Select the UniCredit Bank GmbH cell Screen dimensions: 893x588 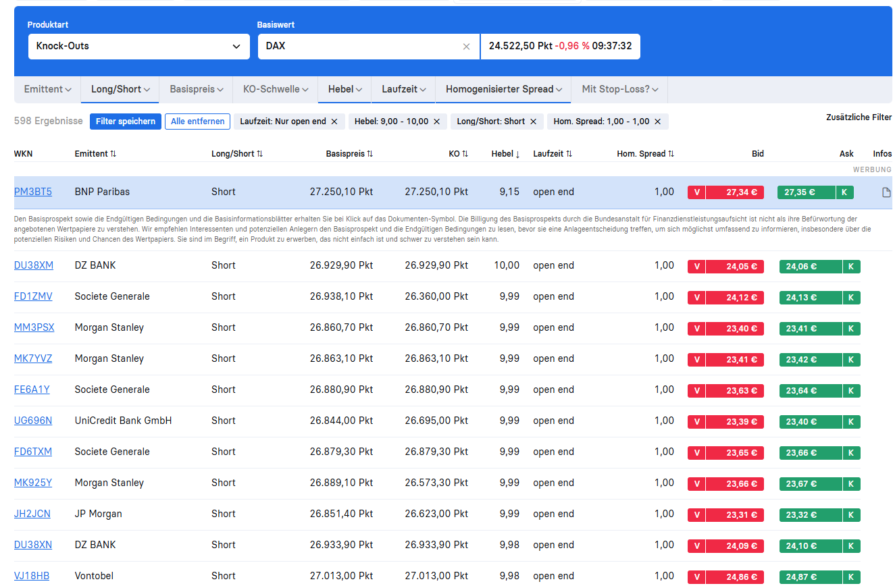pyautogui.click(x=124, y=421)
